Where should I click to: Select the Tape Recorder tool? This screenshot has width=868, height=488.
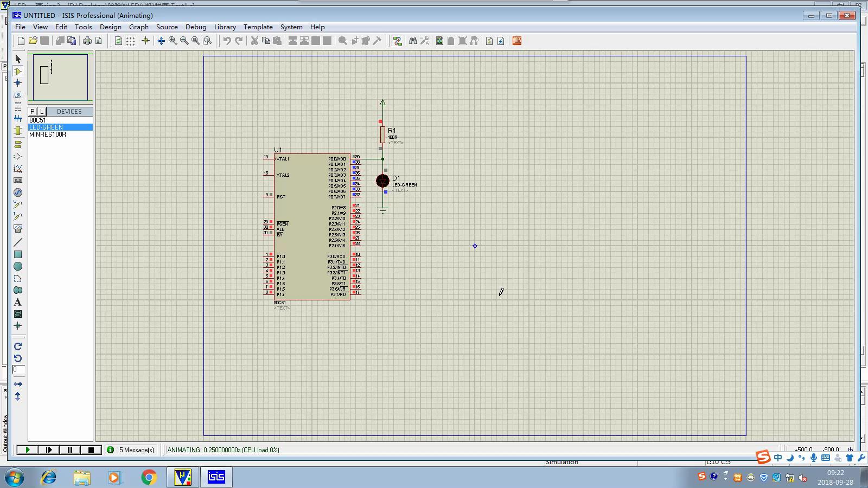[18, 181]
